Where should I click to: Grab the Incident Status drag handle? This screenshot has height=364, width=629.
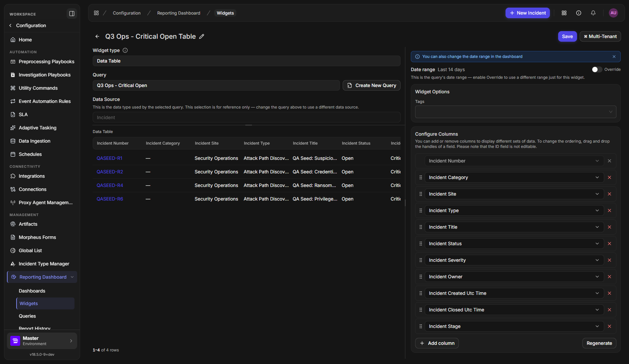pyautogui.click(x=421, y=244)
